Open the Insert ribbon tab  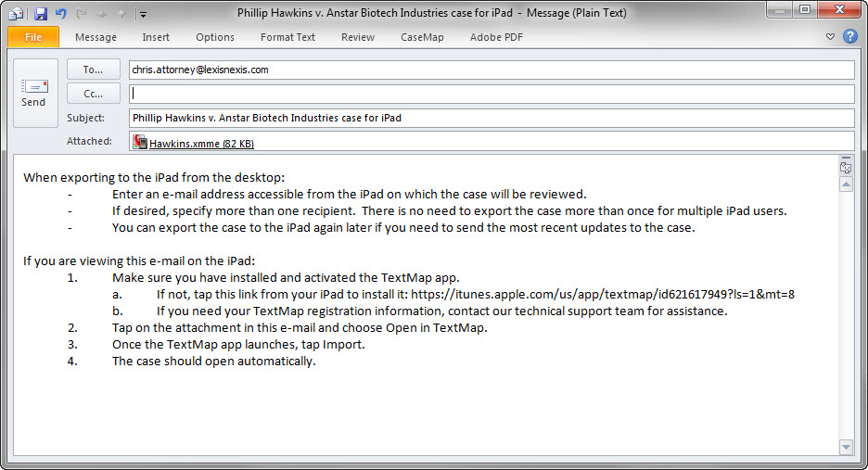156,37
